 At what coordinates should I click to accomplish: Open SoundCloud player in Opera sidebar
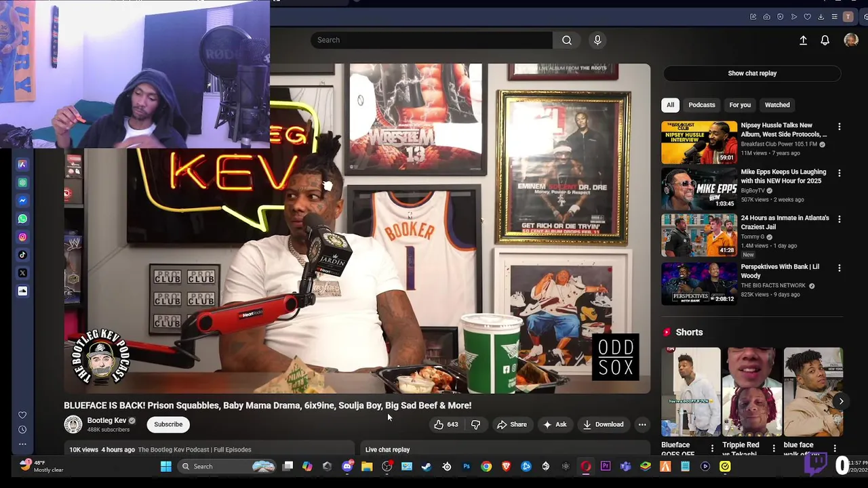click(x=22, y=291)
